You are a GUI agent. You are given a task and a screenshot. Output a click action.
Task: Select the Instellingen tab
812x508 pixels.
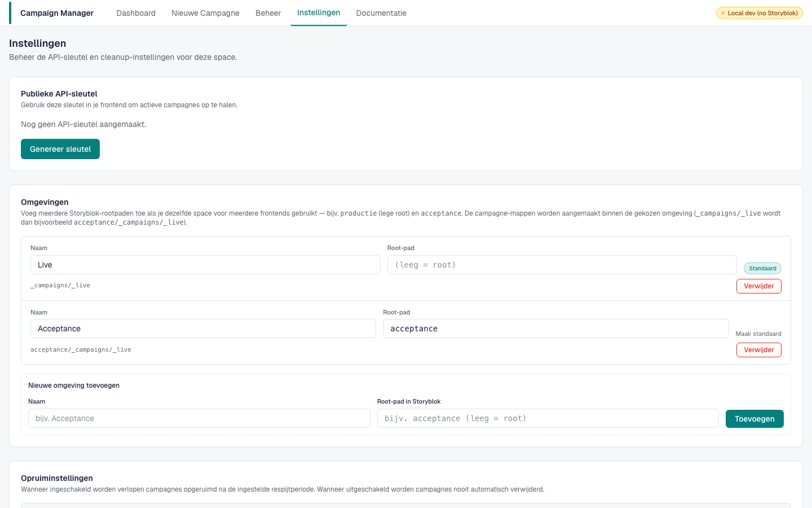pos(319,13)
